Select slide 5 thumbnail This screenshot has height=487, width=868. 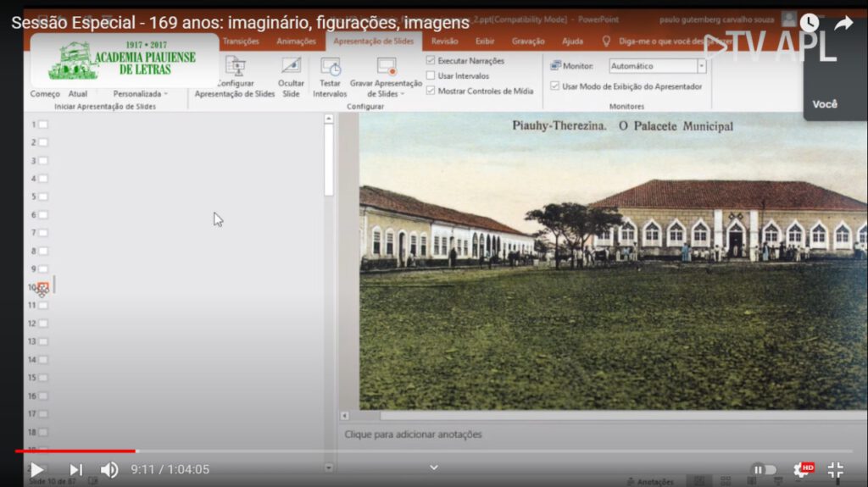43,196
